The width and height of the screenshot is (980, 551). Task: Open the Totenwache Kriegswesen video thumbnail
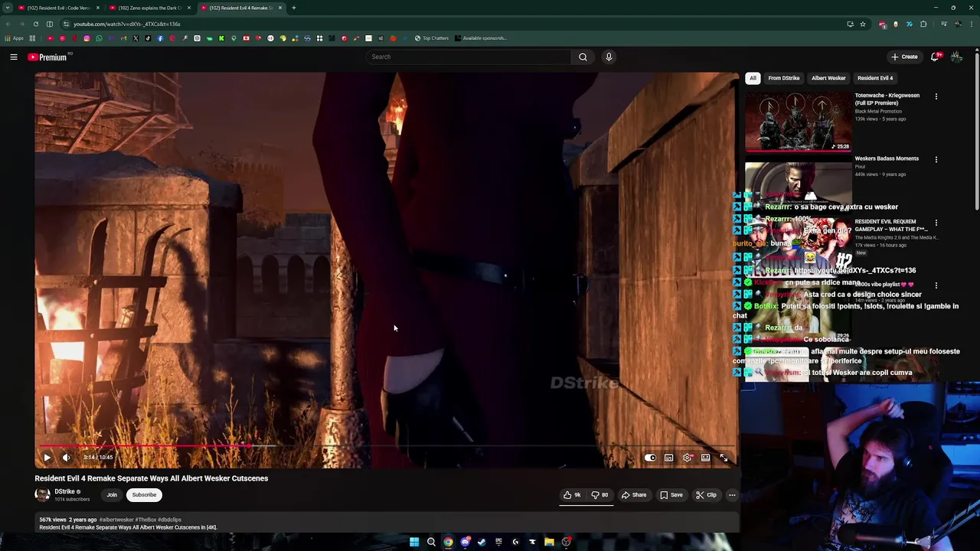click(x=798, y=121)
